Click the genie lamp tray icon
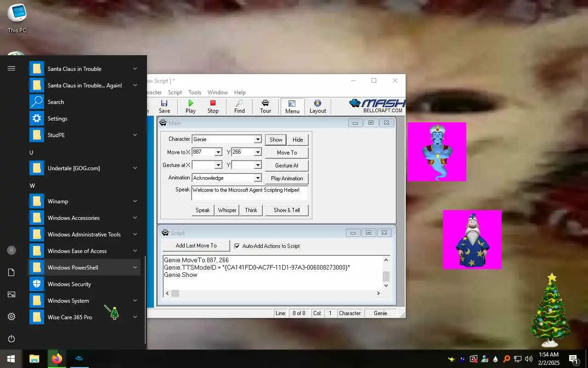 click(452, 359)
